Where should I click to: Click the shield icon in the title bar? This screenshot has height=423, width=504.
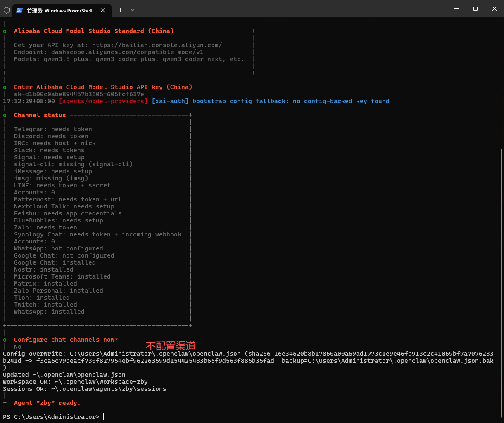[x=7, y=10]
